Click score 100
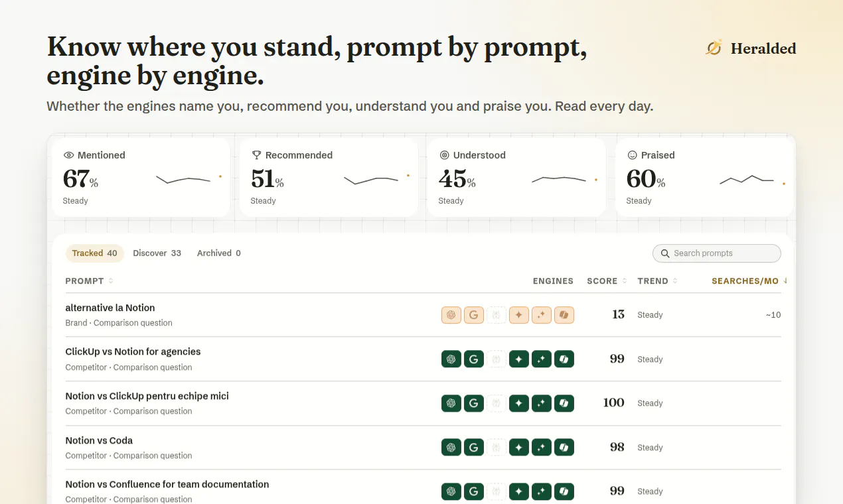This screenshot has height=504, width=843. point(614,403)
